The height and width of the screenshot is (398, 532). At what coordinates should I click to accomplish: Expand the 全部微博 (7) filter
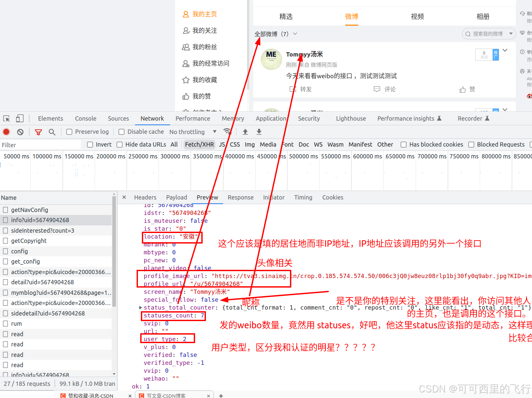click(295, 34)
